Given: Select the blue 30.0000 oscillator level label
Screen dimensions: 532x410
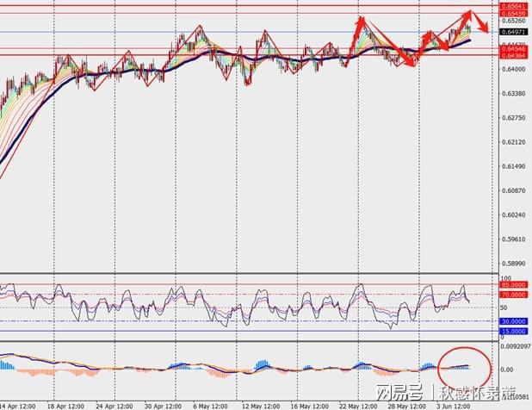Looking at the screenshot, I should click(514, 321).
